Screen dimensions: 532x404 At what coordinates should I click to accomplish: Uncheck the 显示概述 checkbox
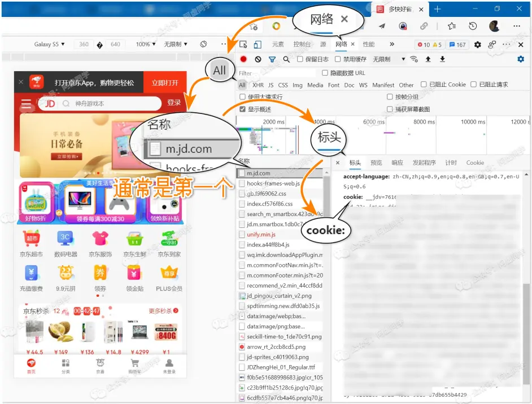[243, 109]
